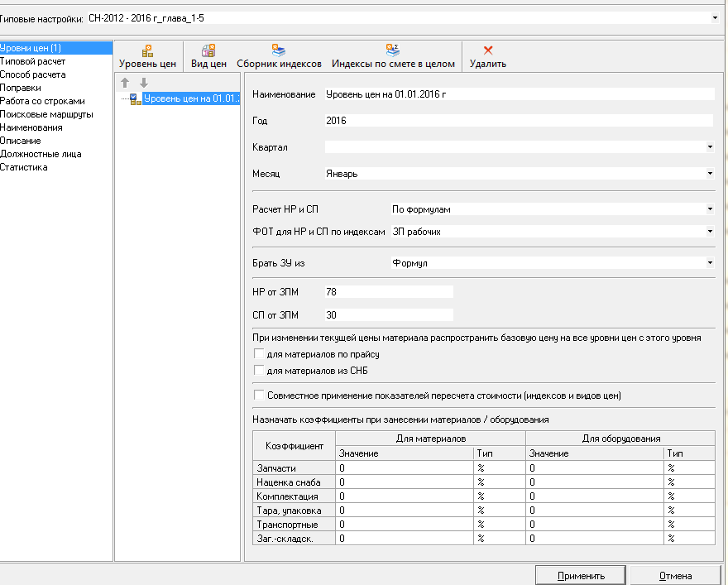Click the Для материалов column header

pyautogui.click(x=430, y=439)
